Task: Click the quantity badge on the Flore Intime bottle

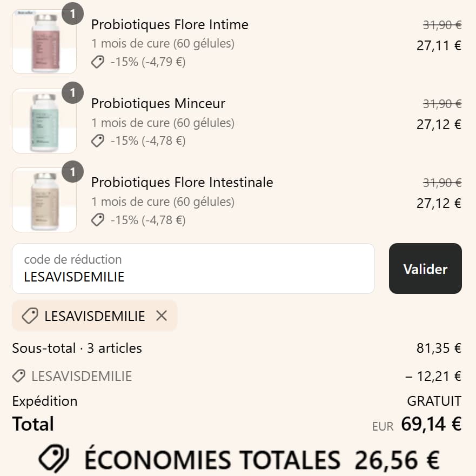Action: (72, 14)
